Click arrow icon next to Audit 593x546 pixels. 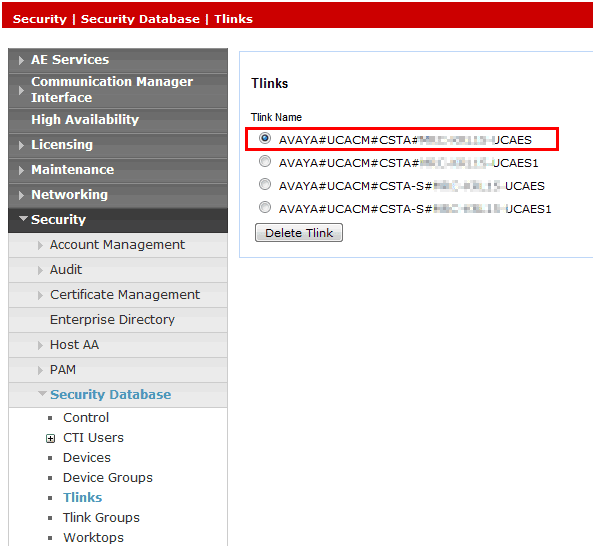[40, 270]
